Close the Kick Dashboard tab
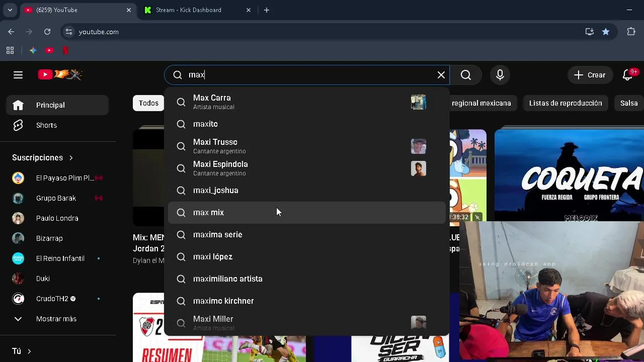The image size is (644, 362). click(249, 10)
